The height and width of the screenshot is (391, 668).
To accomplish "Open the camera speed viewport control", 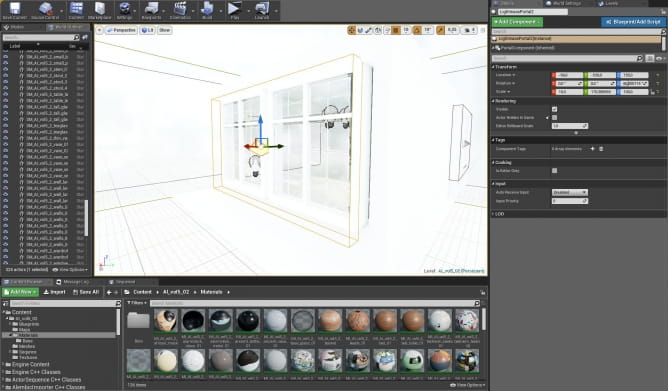I will pyautogui.click(x=469, y=30).
